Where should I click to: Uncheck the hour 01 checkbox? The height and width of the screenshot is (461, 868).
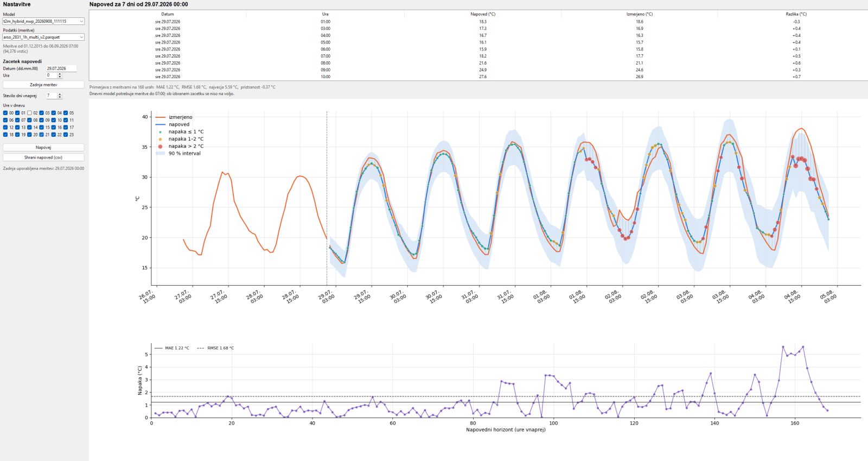click(17, 113)
